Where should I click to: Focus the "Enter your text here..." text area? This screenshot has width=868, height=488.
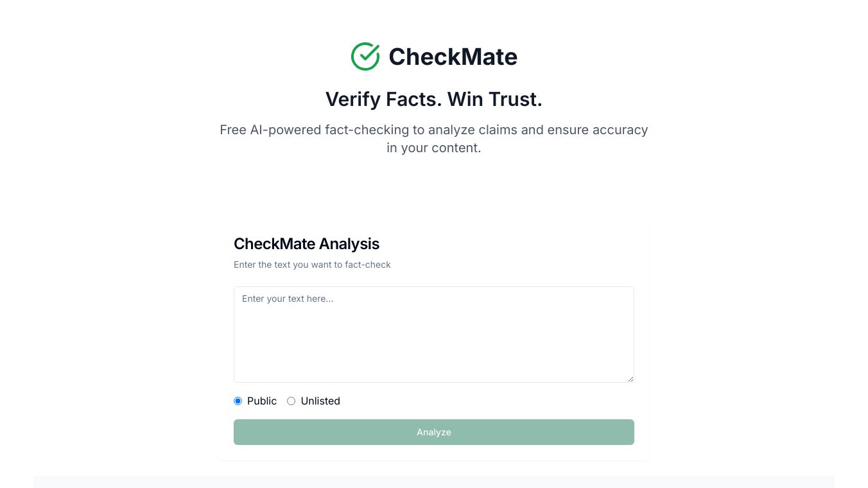[433, 334]
